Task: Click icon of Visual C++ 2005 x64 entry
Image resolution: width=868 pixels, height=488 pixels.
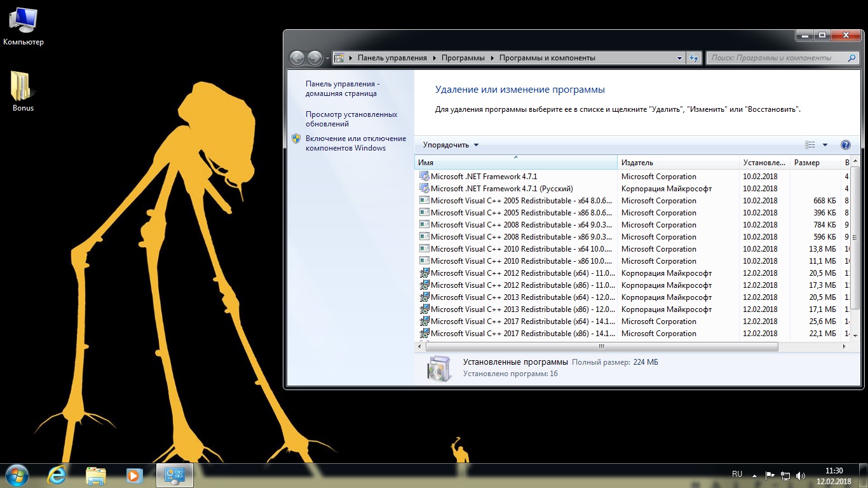Action: 424,201
